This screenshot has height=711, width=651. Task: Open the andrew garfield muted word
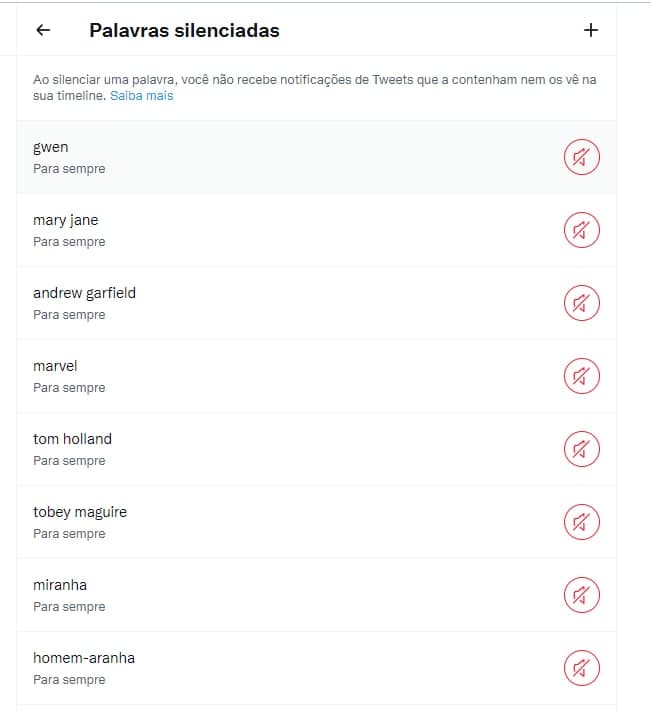tap(316, 303)
